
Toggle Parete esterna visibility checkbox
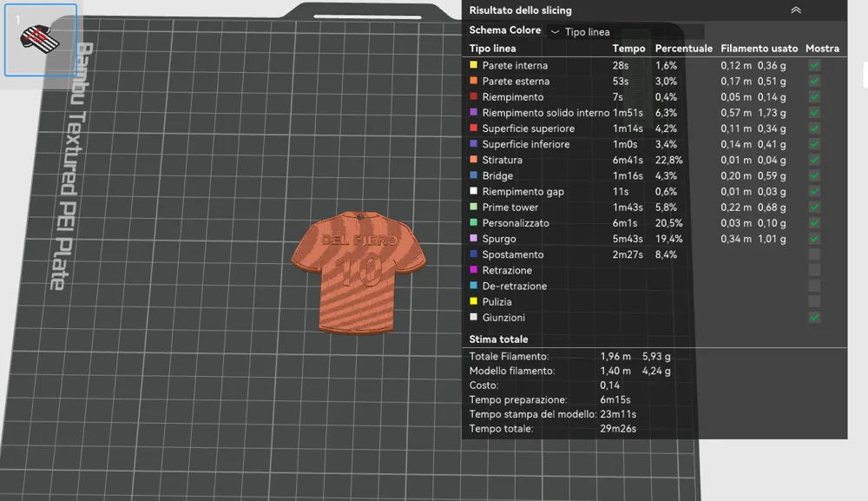[814, 81]
